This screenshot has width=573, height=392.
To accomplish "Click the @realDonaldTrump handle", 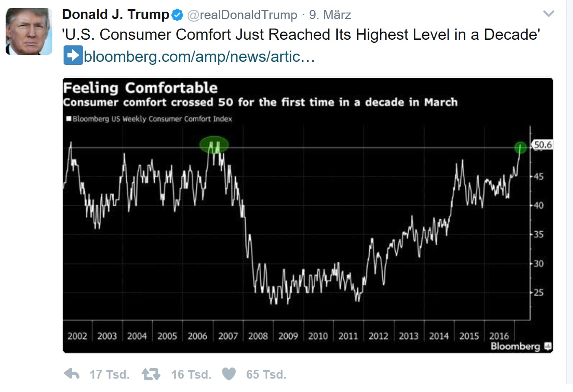I will 242,16.
